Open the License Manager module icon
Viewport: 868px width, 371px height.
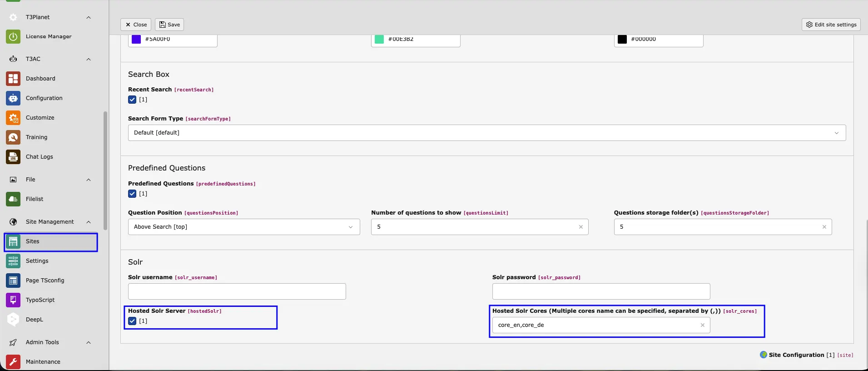click(13, 36)
